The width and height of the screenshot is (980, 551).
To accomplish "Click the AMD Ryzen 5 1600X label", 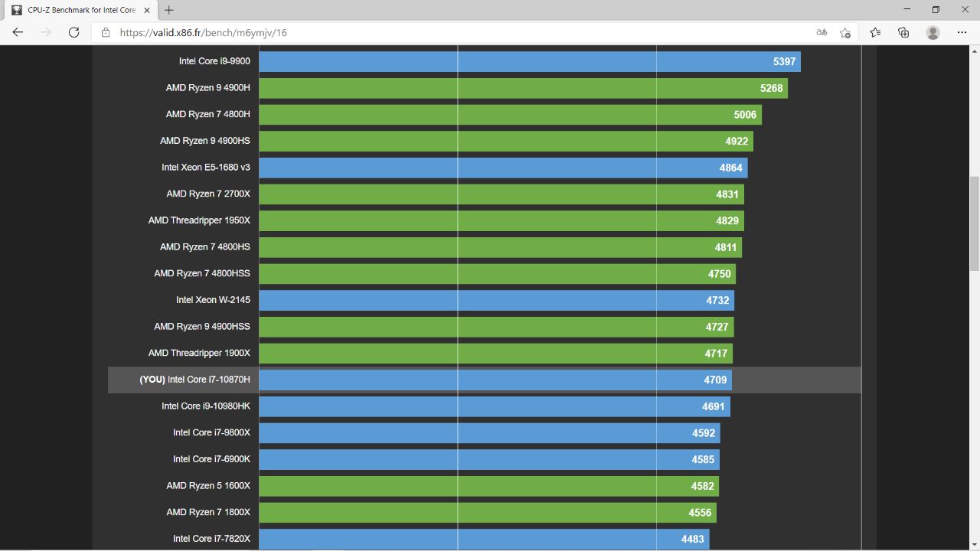I will (x=208, y=486).
